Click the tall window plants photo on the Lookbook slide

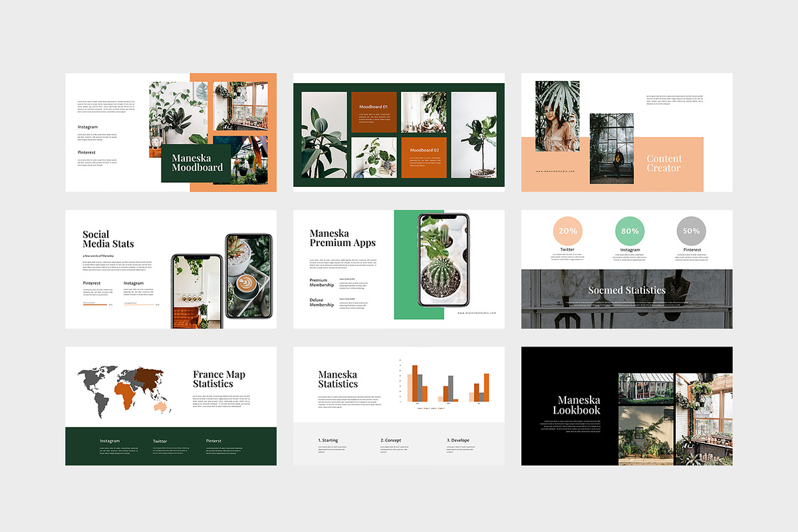coord(704,419)
